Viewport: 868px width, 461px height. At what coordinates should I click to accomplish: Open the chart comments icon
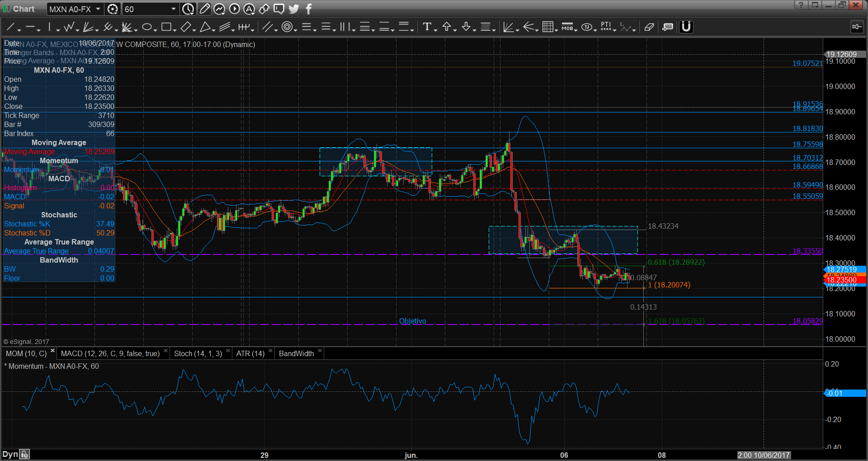tap(668, 27)
